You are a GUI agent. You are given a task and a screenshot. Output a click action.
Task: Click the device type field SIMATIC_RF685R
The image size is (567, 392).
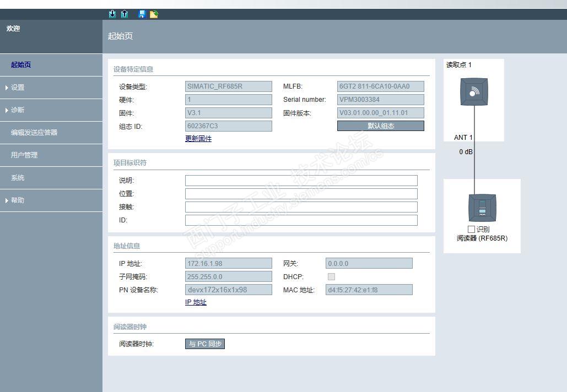(x=229, y=86)
